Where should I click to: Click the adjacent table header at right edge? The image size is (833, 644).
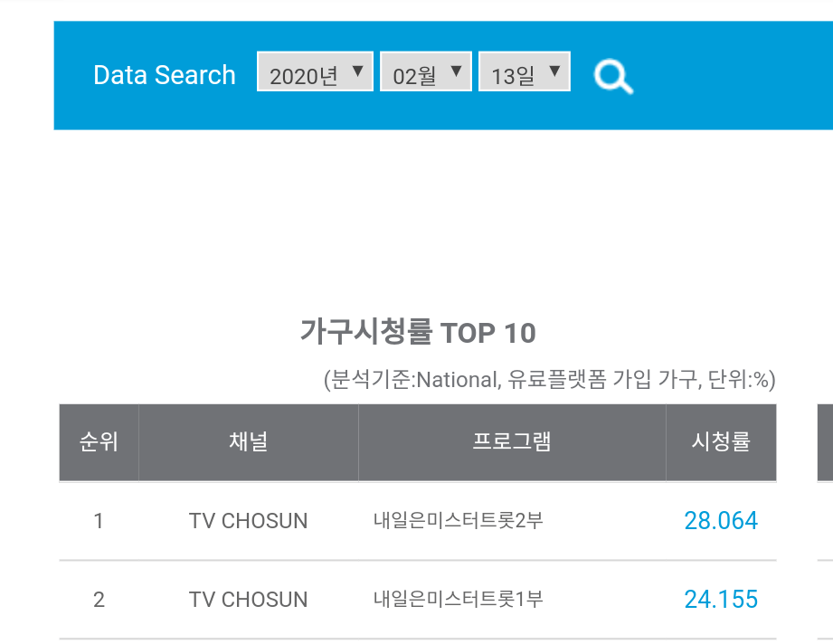(x=826, y=442)
